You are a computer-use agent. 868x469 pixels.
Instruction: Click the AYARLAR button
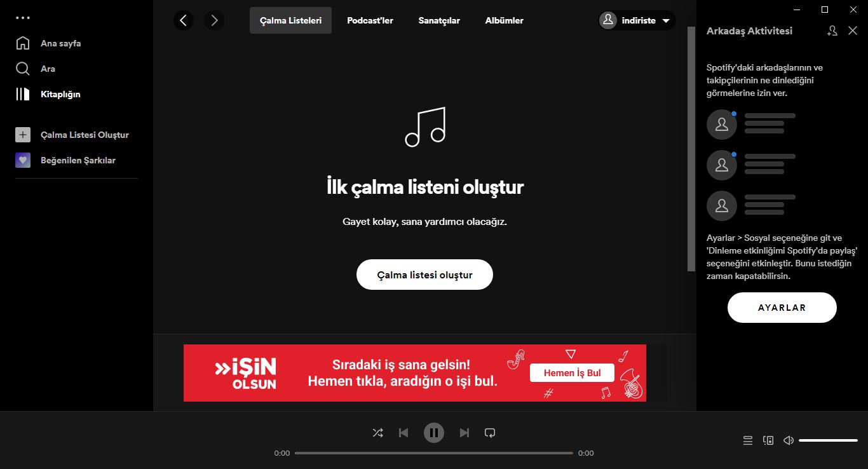click(782, 308)
